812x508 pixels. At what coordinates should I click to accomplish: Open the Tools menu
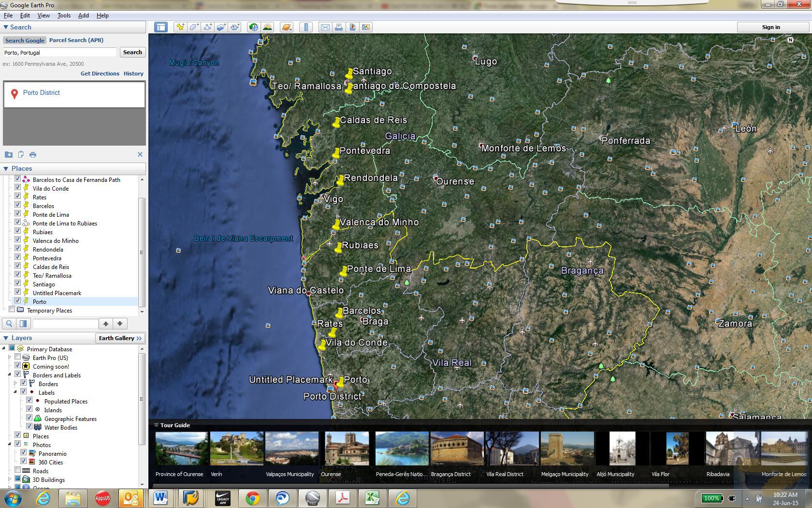coord(64,15)
